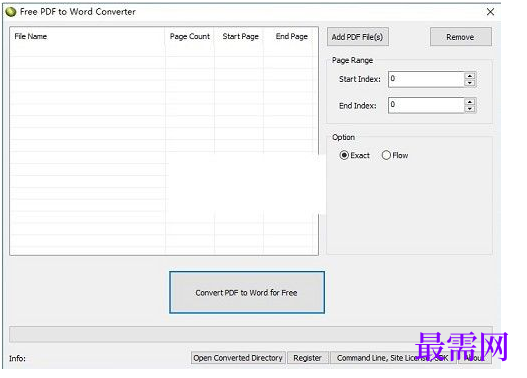This screenshot has width=527, height=378.
Task: Decrease the End Index value
Action: [x=470, y=109]
